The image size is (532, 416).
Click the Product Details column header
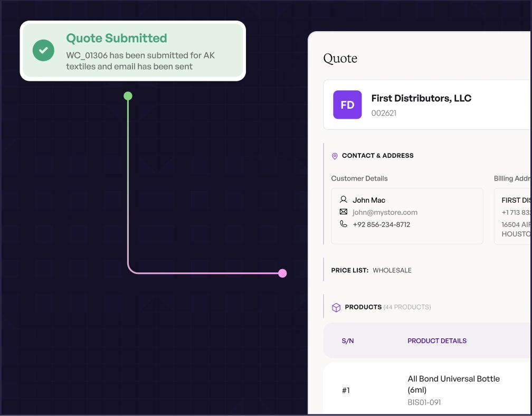point(437,341)
